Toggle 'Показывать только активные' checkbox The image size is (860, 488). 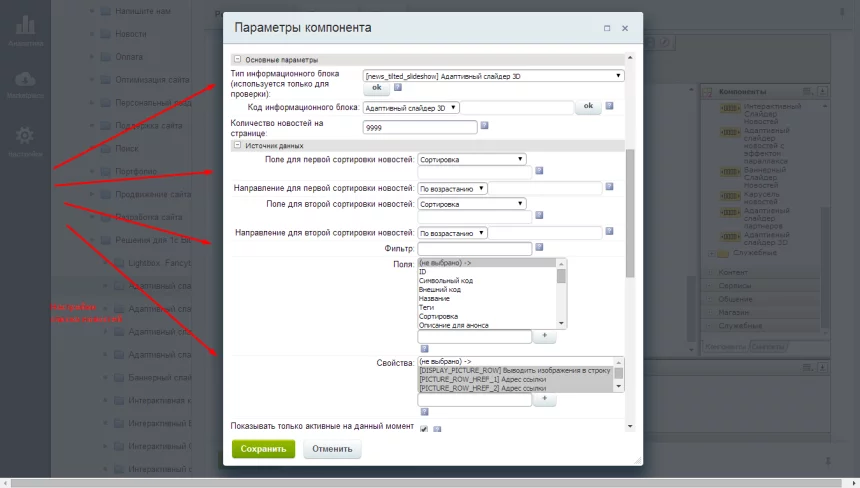pyautogui.click(x=424, y=429)
